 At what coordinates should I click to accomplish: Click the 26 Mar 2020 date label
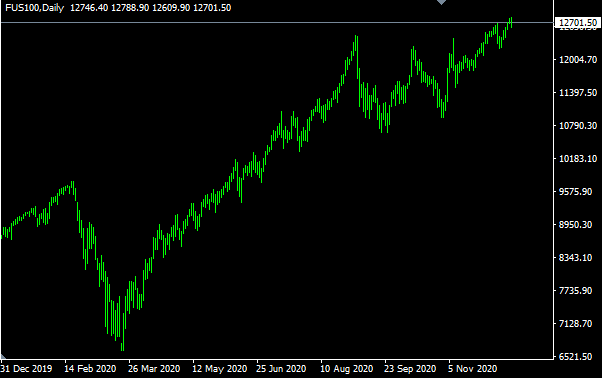[154, 369]
